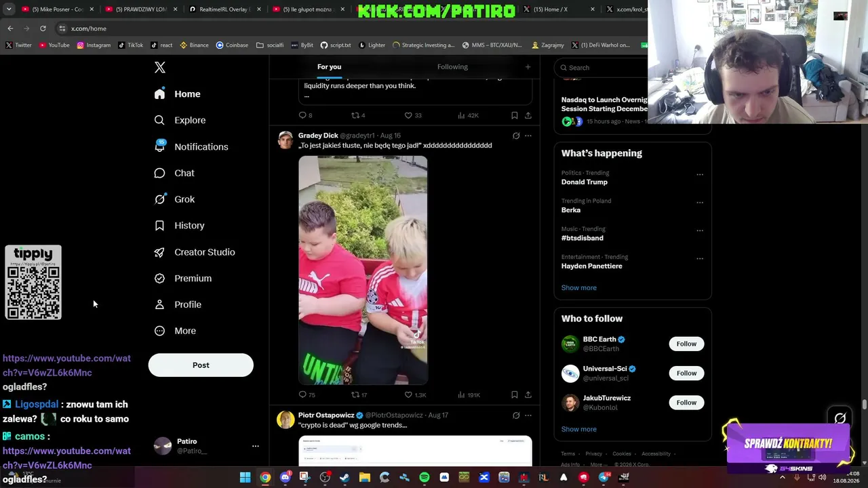The height and width of the screenshot is (488, 868).
Task: Show more trends under What's happening
Action: [579, 287]
